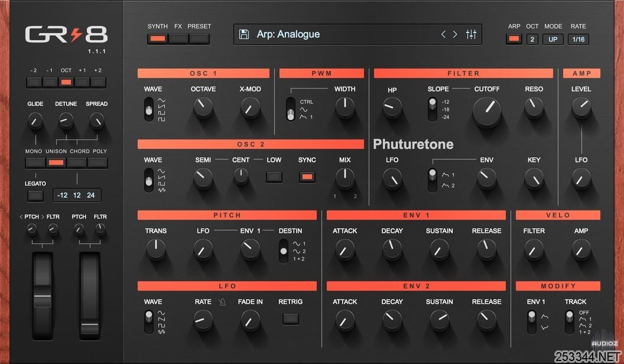The width and height of the screenshot is (624, 364).
Task: Click the filter KEY knob
Action: coord(534,178)
